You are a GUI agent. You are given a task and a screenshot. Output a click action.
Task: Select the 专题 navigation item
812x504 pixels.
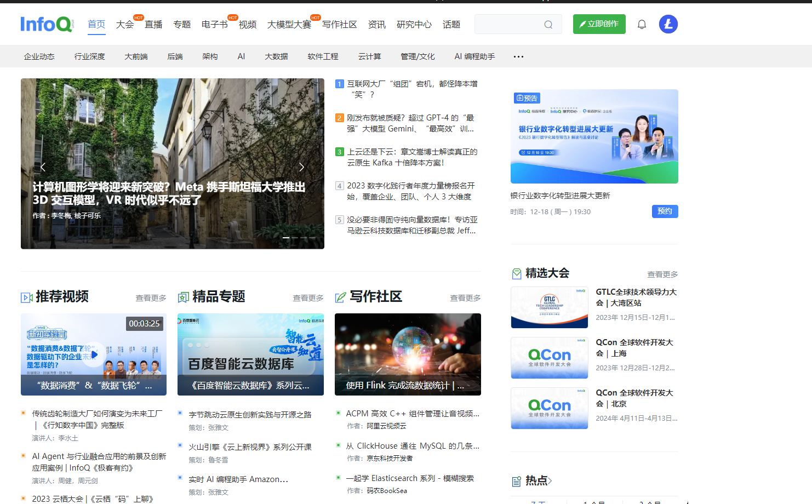click(x=182, y=25)
